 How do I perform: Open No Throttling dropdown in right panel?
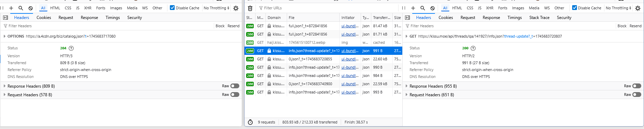click(618, 8)
